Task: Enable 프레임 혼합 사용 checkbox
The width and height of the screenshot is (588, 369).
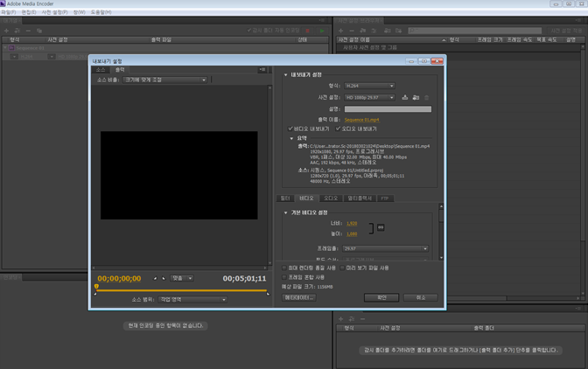Action: coord(284,277)
